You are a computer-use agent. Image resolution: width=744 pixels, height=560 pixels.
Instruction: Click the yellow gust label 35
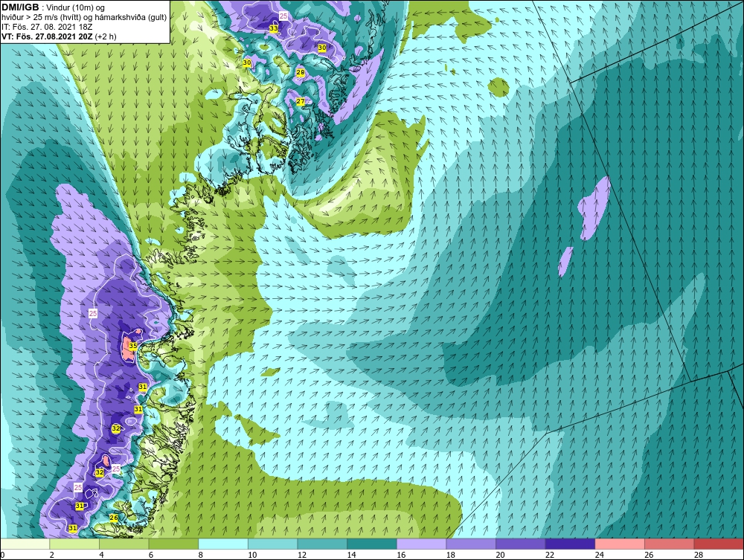click(133, 346)
